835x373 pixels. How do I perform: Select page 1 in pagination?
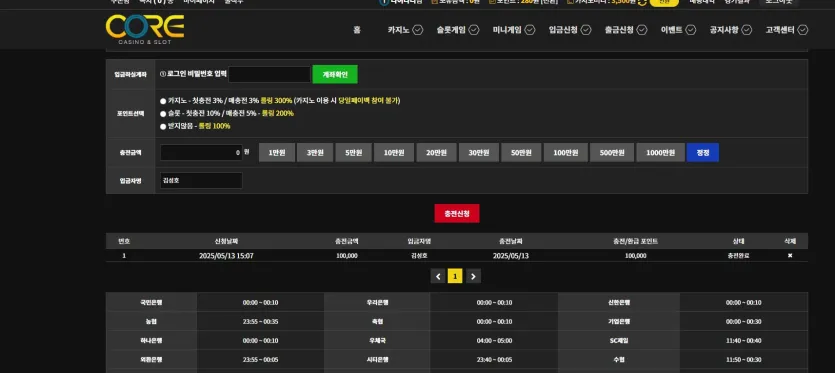click(x=455, y=276)
